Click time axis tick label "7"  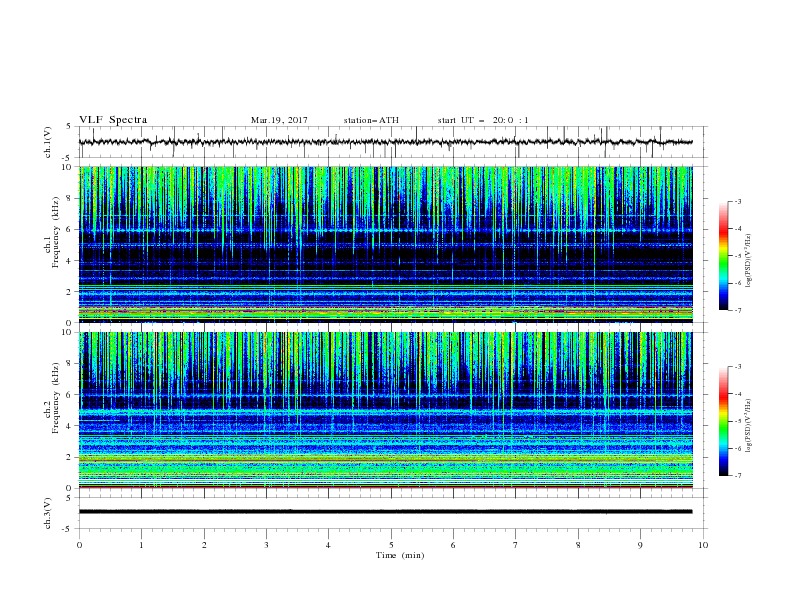click(515, 545)
